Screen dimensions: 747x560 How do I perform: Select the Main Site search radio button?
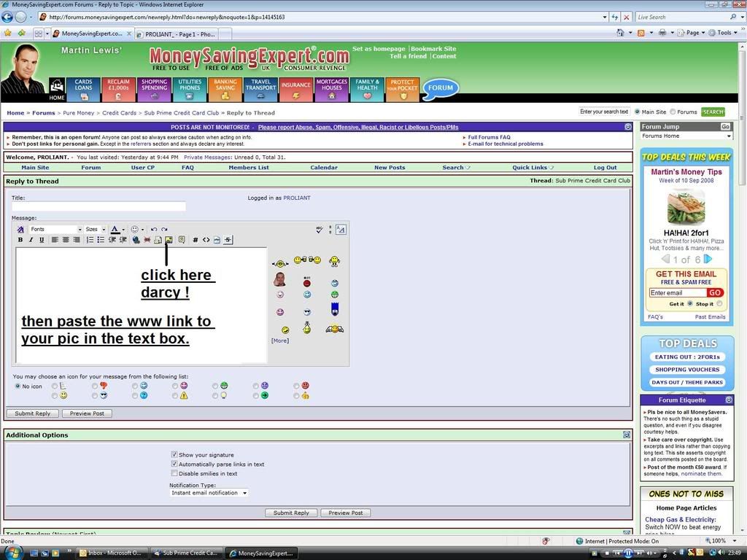[637, 112]
